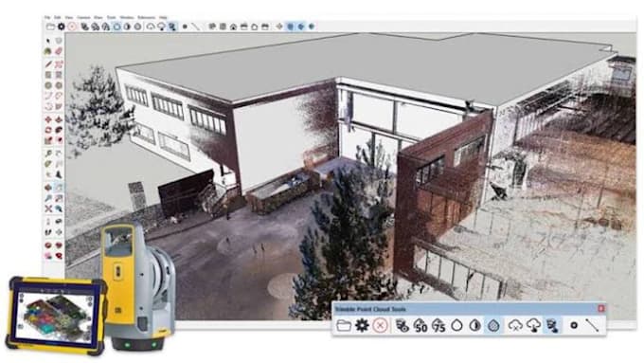
Task: Select the Eraser tool
Action: pos(59,51)
